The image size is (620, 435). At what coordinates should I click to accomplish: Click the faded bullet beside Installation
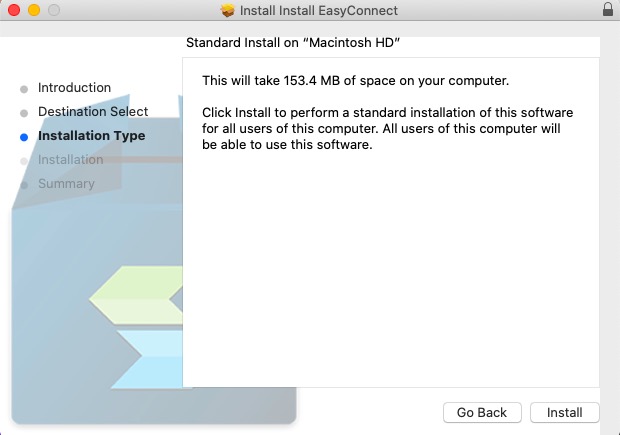click(x=24, y=161)
